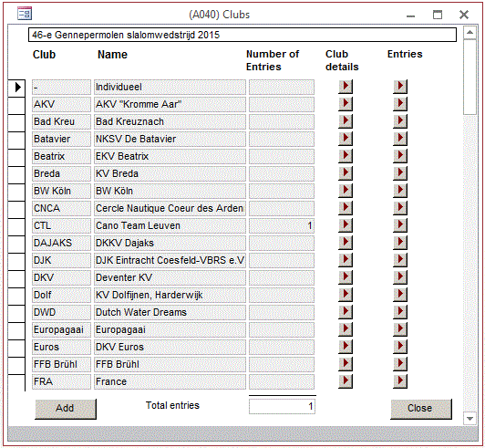Select the AKV row record selector
This screenshot has height=448, width=485.
(16, 104)
